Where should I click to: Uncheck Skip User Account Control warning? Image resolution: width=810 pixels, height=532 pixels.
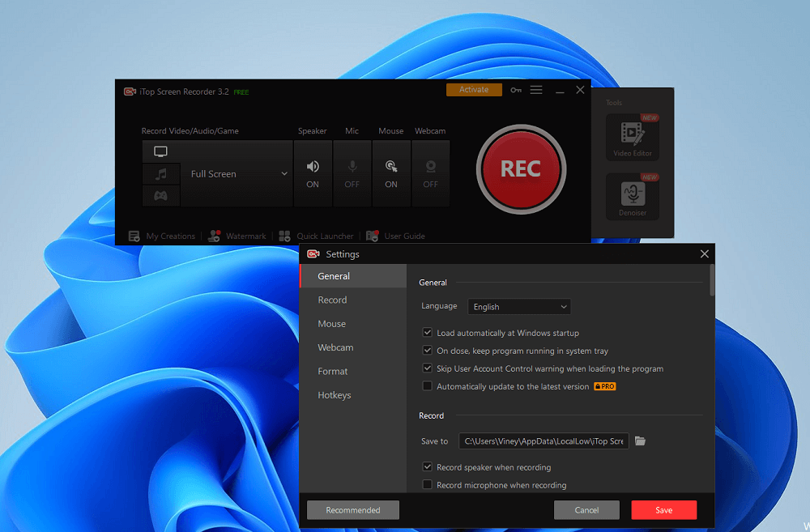tap(427, 368)
